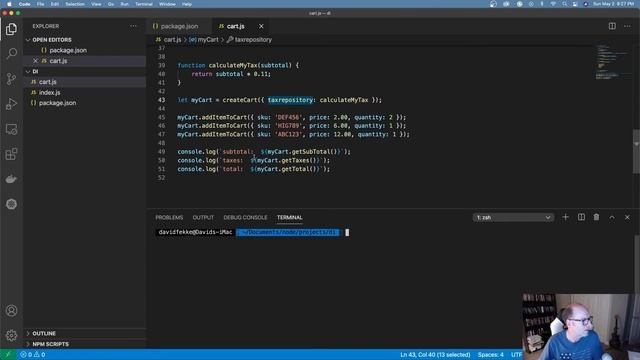Open the Docker view in activity bar
The width and height of the screenshot is (640, 360).
(x=11, y=179)
